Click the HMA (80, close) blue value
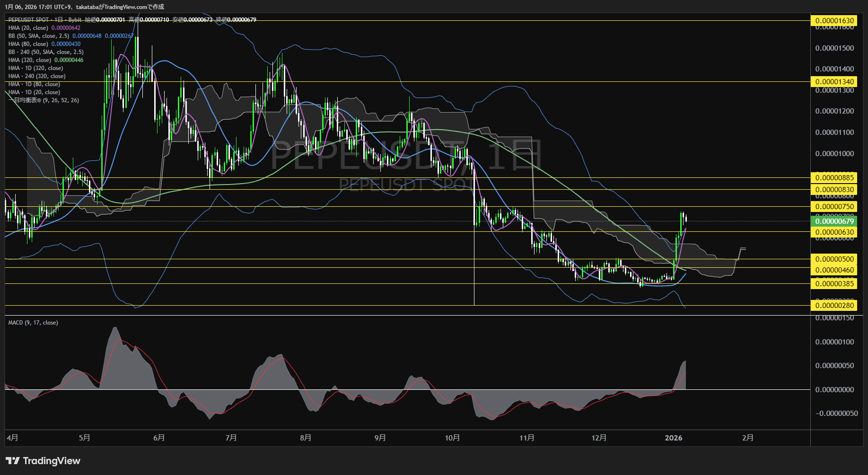Image resolution: width=868 pixels, height=475 pixels. pos(66,44)
